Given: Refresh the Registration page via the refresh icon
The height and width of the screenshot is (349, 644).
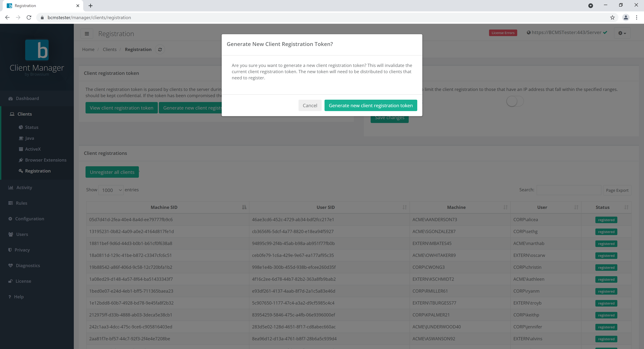Looking at the screenshot, I should pos(160,49).
